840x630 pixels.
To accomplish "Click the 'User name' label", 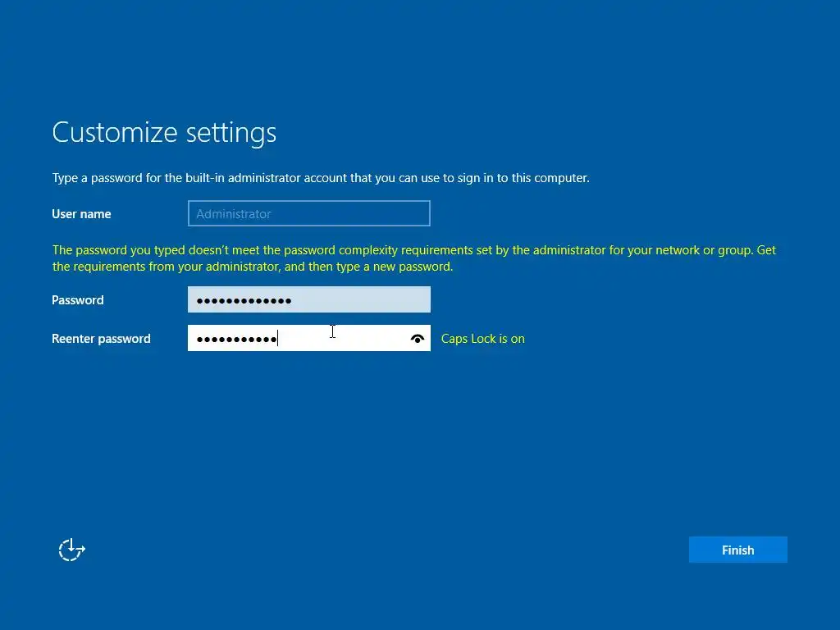I will (81, 214).
